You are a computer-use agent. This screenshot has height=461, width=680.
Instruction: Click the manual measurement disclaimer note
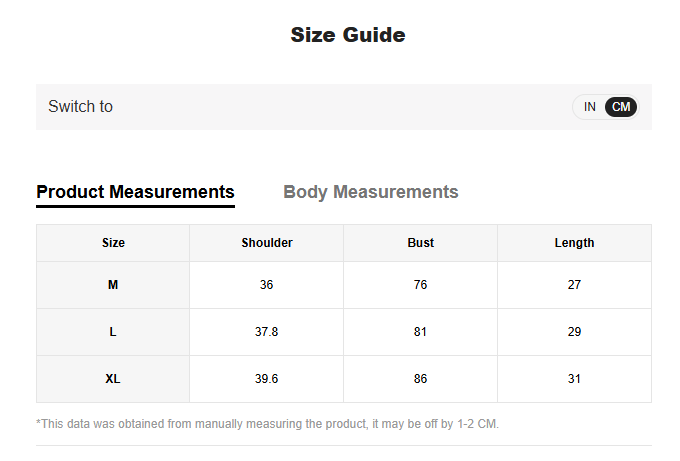click(267, 423)
